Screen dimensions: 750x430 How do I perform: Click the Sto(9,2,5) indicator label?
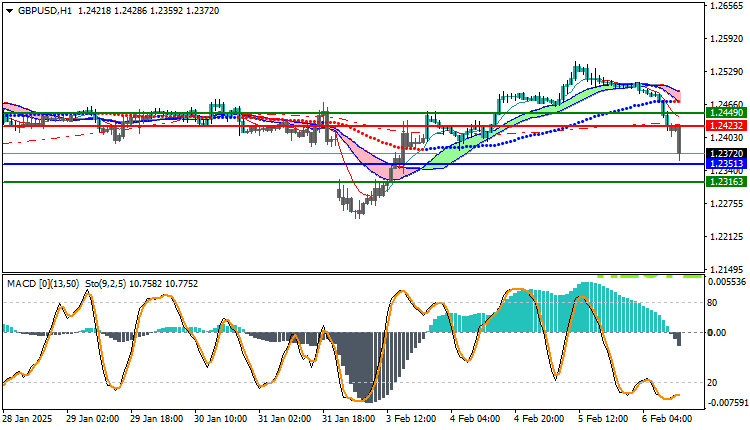[105, 284]
